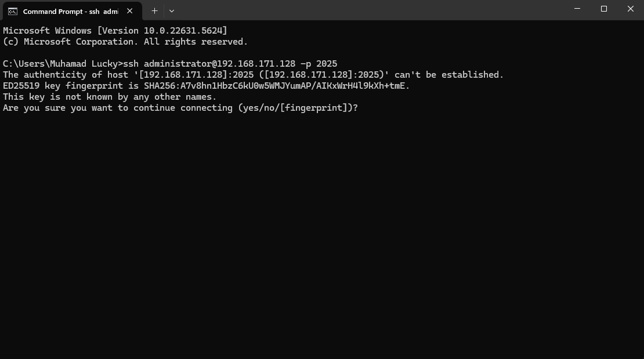Click the Microsoft Windows Version line
Screen dimensions: 644x359
[115, 31]
